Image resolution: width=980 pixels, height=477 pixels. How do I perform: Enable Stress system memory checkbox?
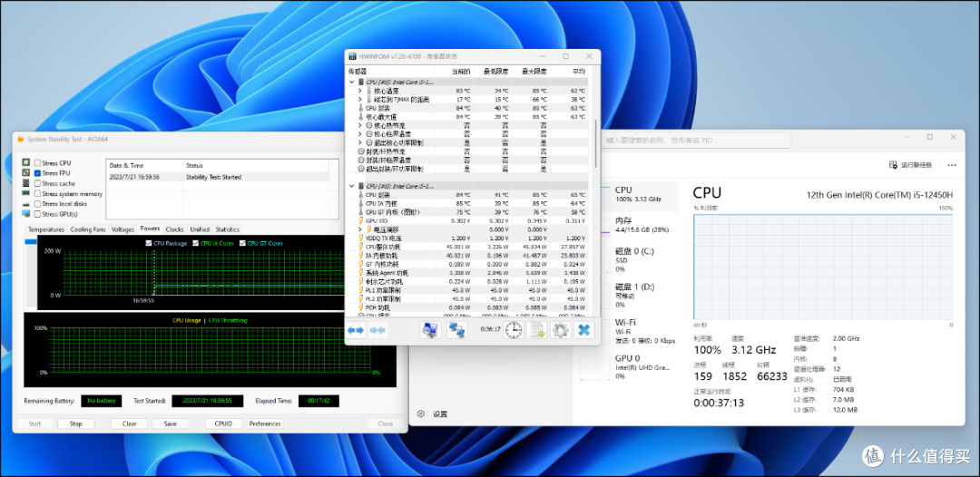tap(37, 193)
